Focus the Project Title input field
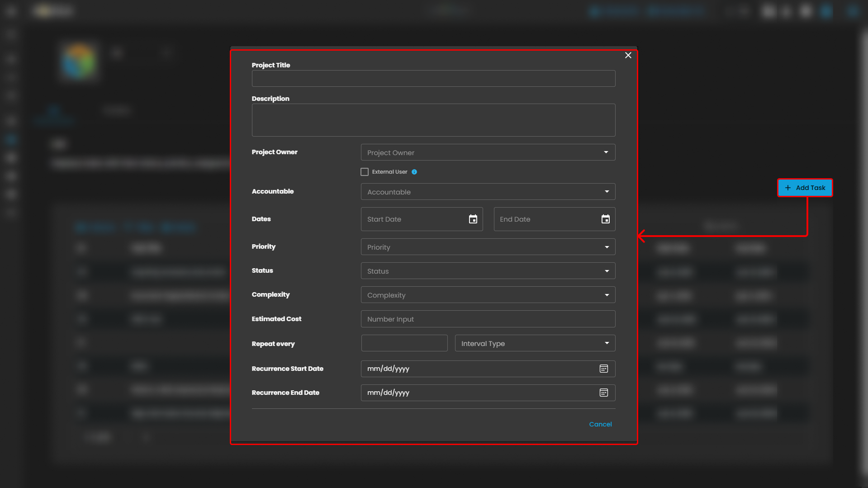This screenshot has height=488, width=868. pos(433,79)
